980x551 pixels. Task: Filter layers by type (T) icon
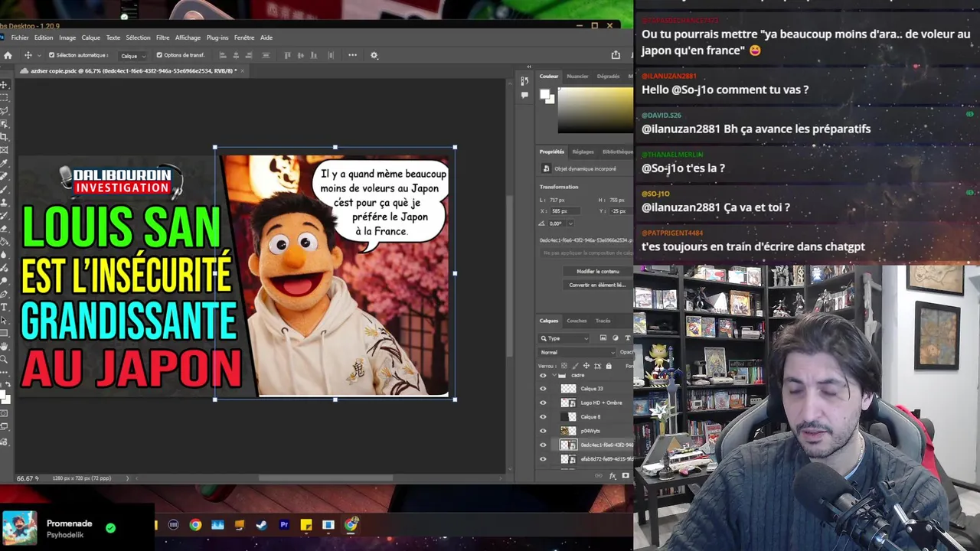[628, 337]
